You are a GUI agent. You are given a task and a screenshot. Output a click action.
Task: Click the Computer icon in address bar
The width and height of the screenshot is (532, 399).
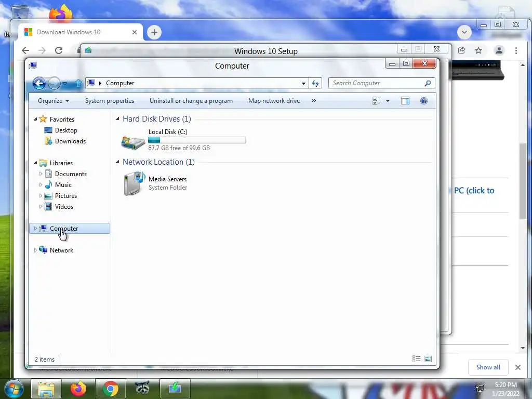click(91, 83)
